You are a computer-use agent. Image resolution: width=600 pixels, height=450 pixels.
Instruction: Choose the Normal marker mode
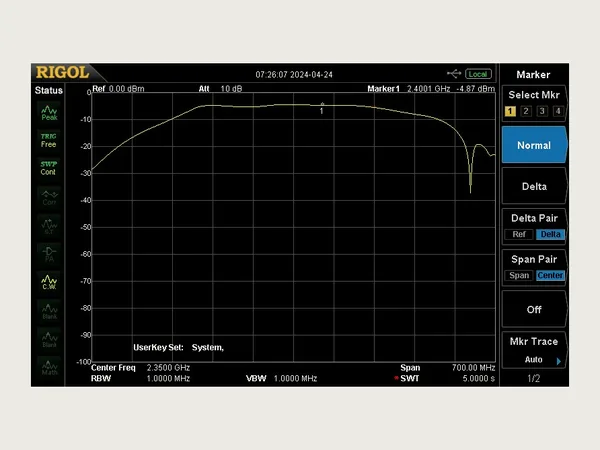pyautogui.click(x=534, y=145)
